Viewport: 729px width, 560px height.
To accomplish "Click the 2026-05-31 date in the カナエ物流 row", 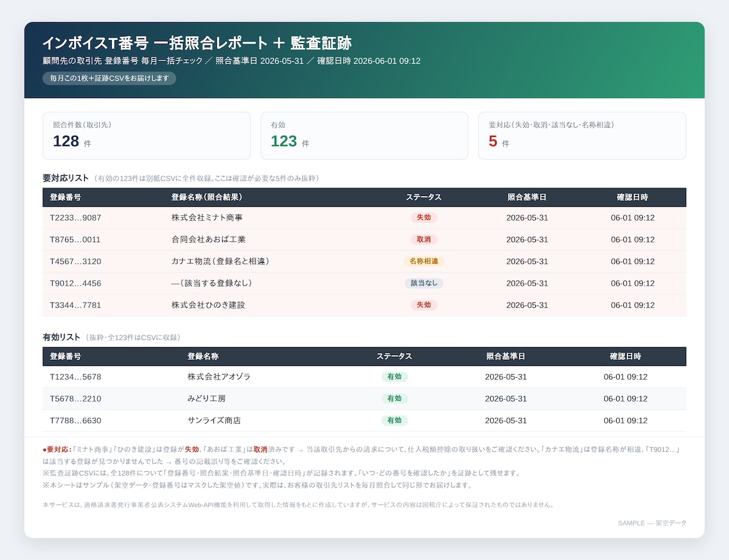I will point(527,261).
